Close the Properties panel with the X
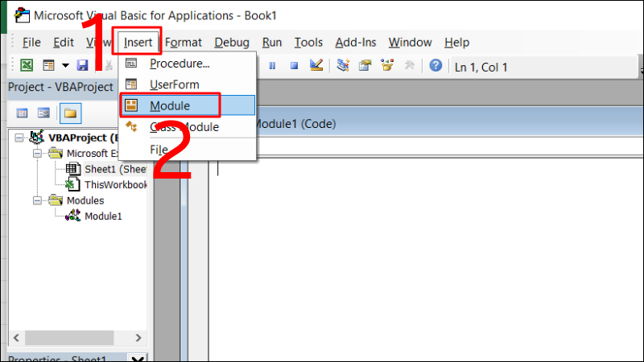The width and height of the screenshot is (644, 362). point(138,358)
